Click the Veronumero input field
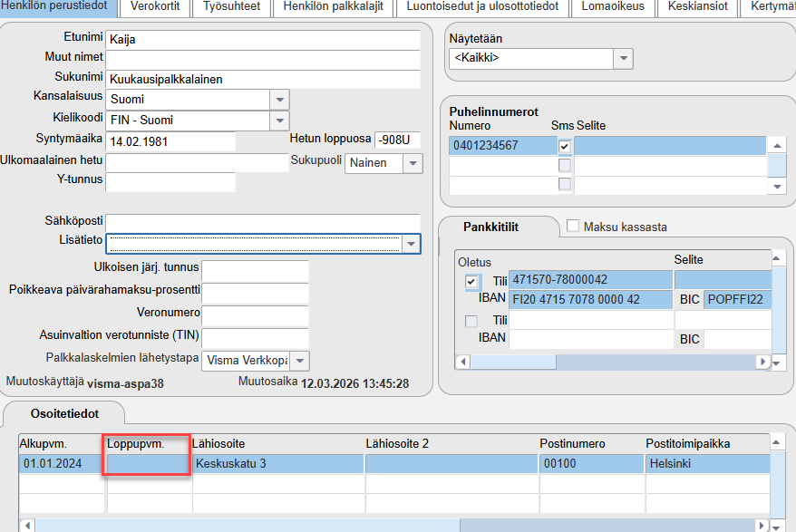This screenshot has height=532, width=796. pos(255,315)
